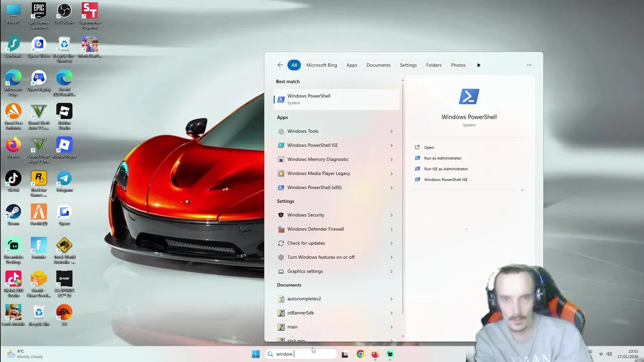Select the Recycle Bin - Shortcut icon

[x=64, y=49]
